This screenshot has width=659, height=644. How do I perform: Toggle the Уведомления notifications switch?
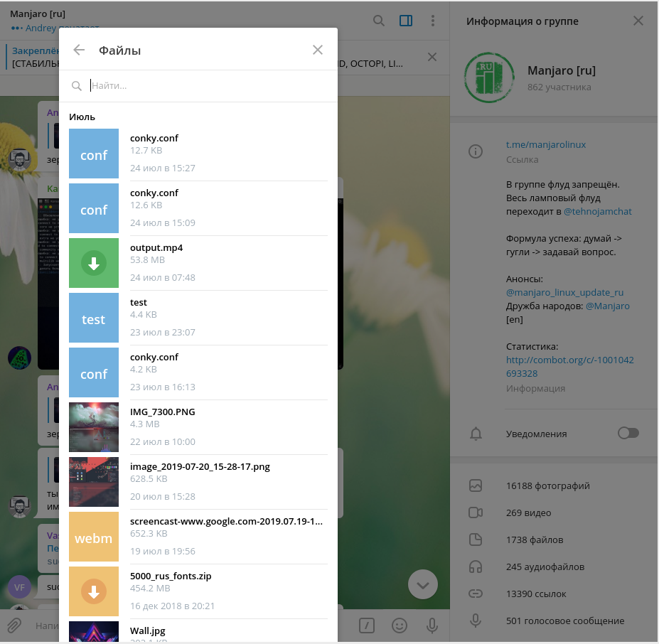628,434
